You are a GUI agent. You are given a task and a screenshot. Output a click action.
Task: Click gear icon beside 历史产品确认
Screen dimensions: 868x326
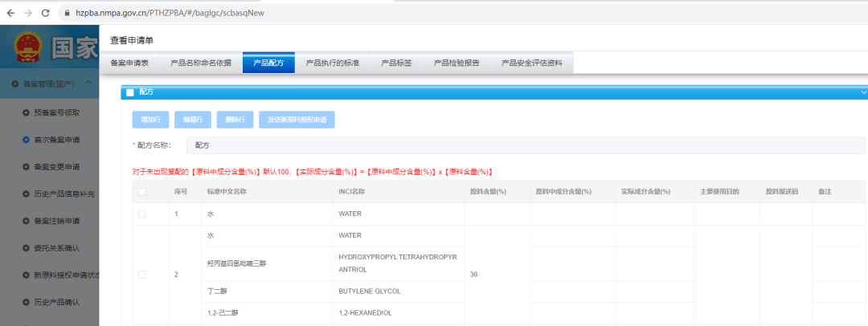tap(26, 302)
